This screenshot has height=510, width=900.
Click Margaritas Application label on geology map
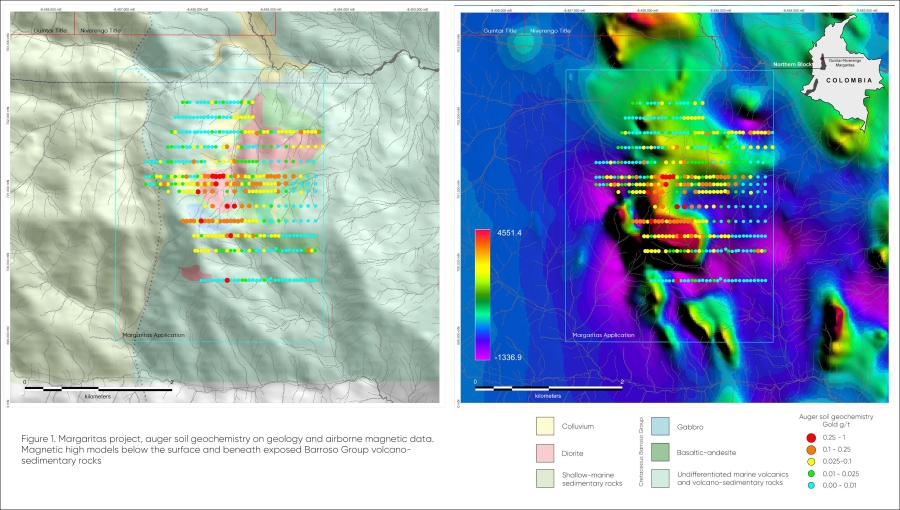pos(153,335)
